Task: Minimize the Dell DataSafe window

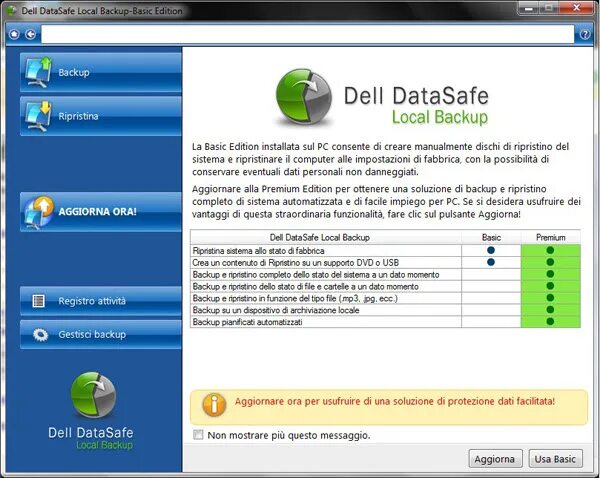Action: pyautogui.click(x=529, y=8)
